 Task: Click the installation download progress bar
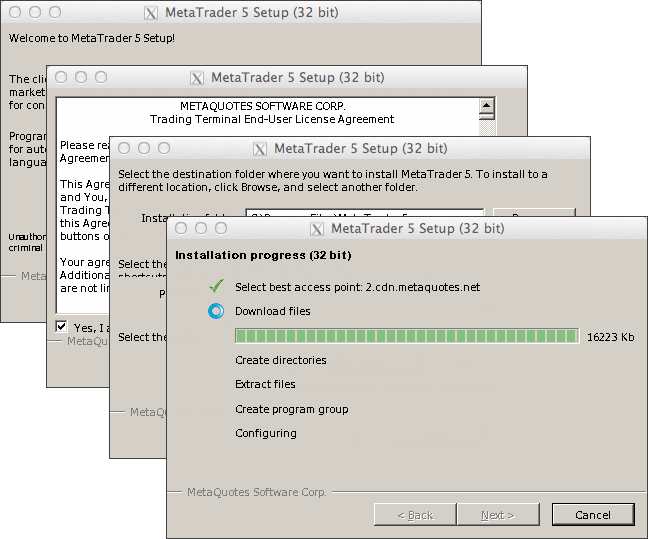click(x=407, y=336)
